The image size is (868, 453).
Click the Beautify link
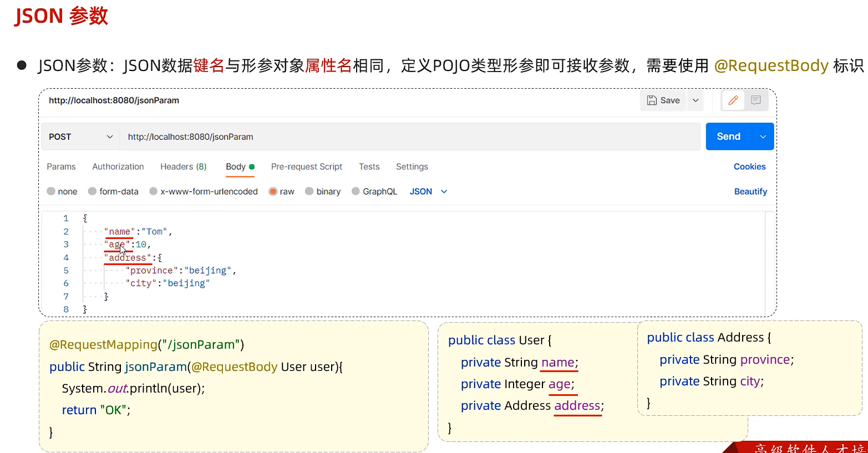point(750,191)
